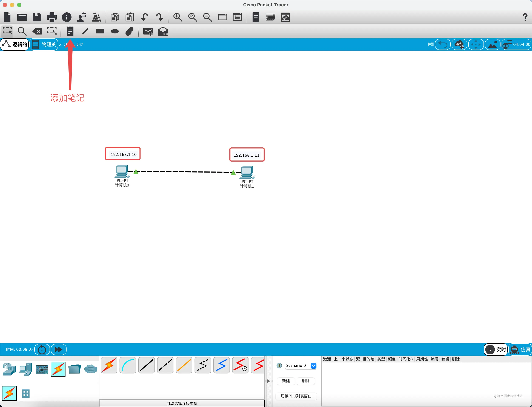Select the Draw Line tool

pos(85,31)
